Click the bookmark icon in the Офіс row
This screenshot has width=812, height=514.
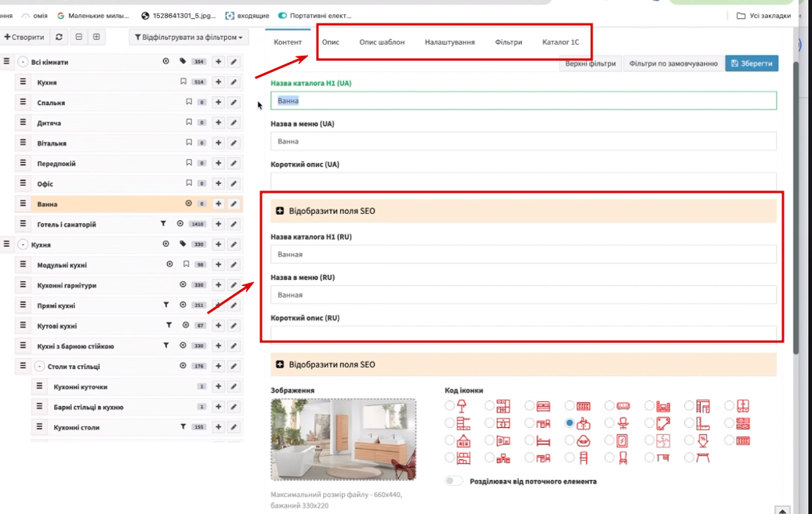pos(189,183)
